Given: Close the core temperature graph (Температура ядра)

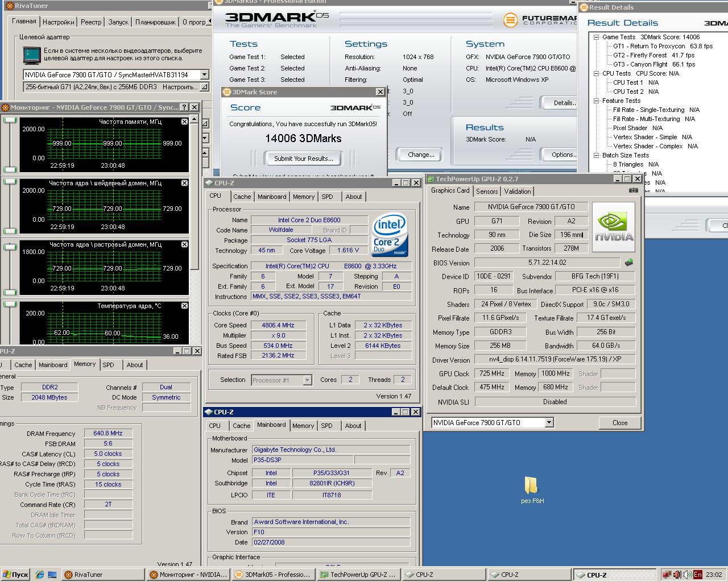Looking at the screenshot, I should 184,306.
